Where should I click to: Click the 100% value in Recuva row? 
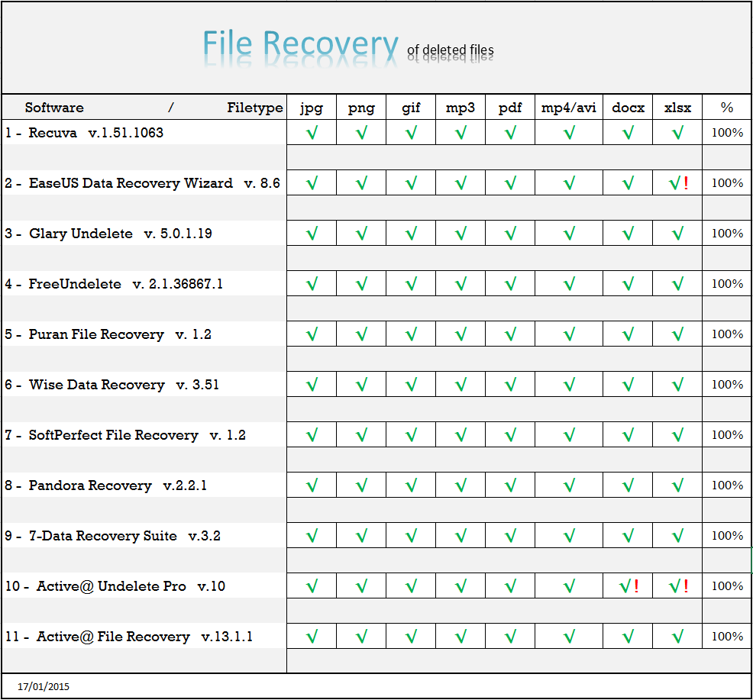727,133
